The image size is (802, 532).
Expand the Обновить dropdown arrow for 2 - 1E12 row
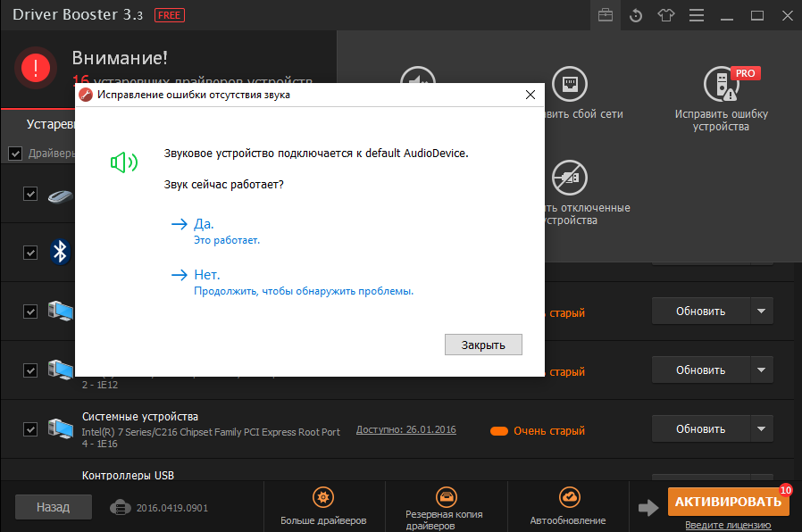click(x=761, y=370)
